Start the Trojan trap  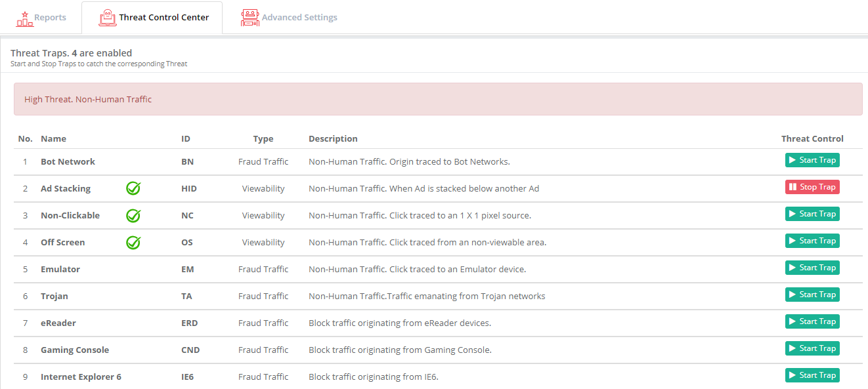tap(812, 295)
